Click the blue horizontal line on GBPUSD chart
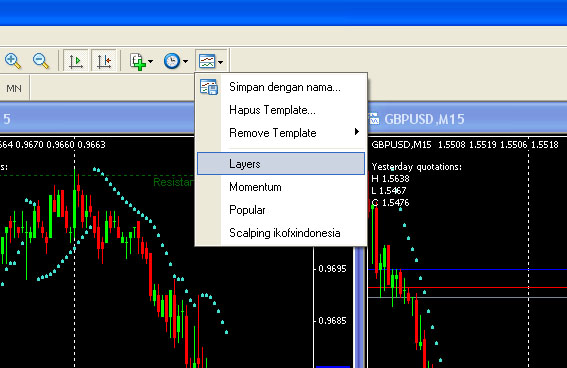 (467, 269)
